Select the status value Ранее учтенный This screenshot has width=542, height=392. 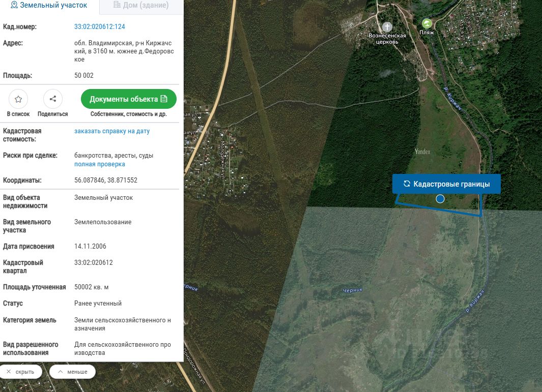point(98,303)
